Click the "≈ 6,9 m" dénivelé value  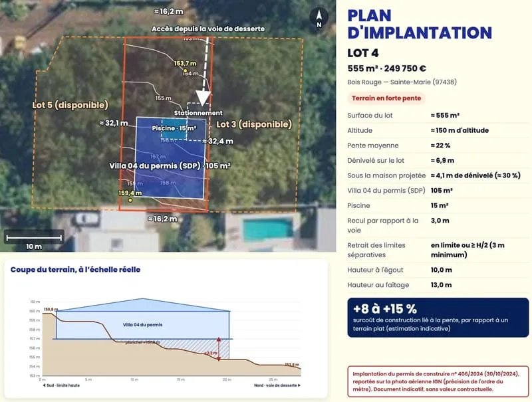[x=442, y=160]
